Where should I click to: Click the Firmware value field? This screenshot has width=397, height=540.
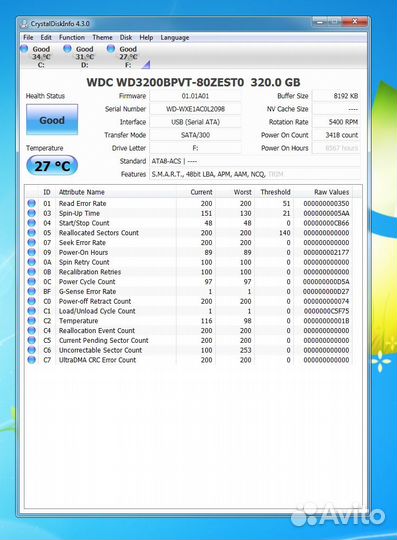[195, 96]
